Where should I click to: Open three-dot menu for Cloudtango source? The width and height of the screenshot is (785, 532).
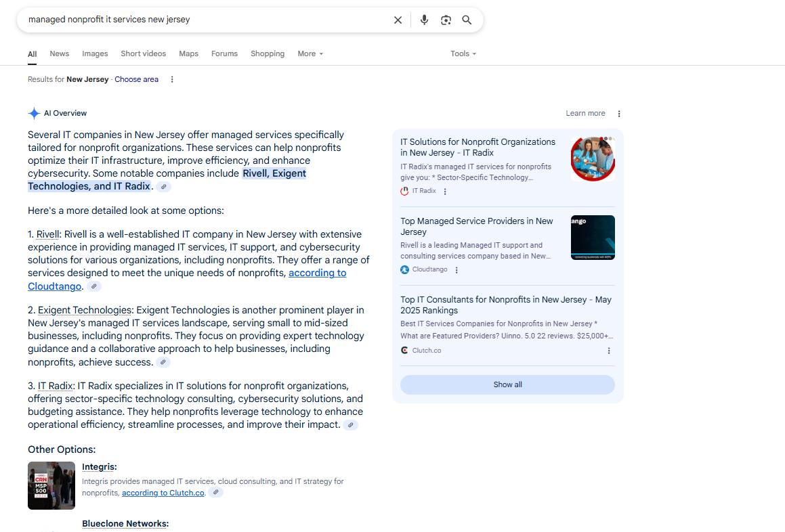pos(457,270)
